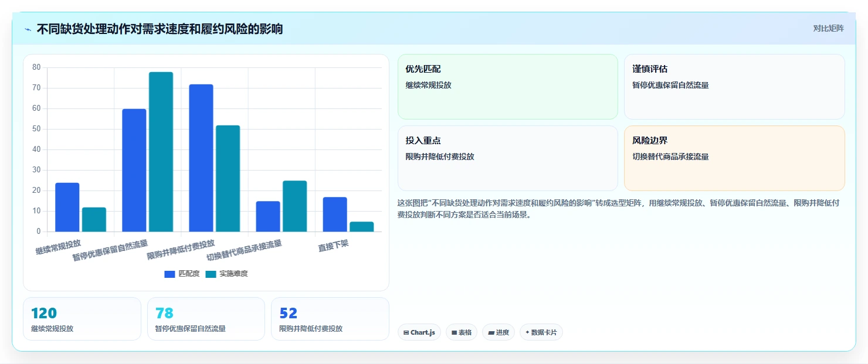The image size is (868, 364).
Task: Click the 匹配度 legend label
Action: point(189,274)
